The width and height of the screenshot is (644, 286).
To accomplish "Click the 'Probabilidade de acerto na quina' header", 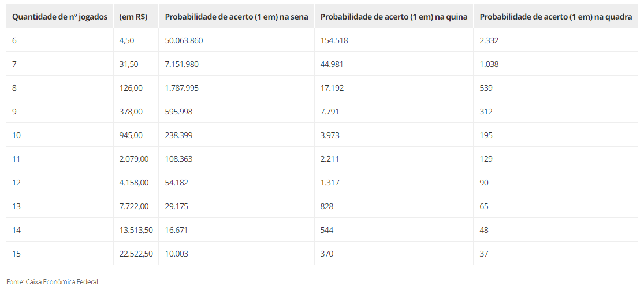I will click(393, 17).
